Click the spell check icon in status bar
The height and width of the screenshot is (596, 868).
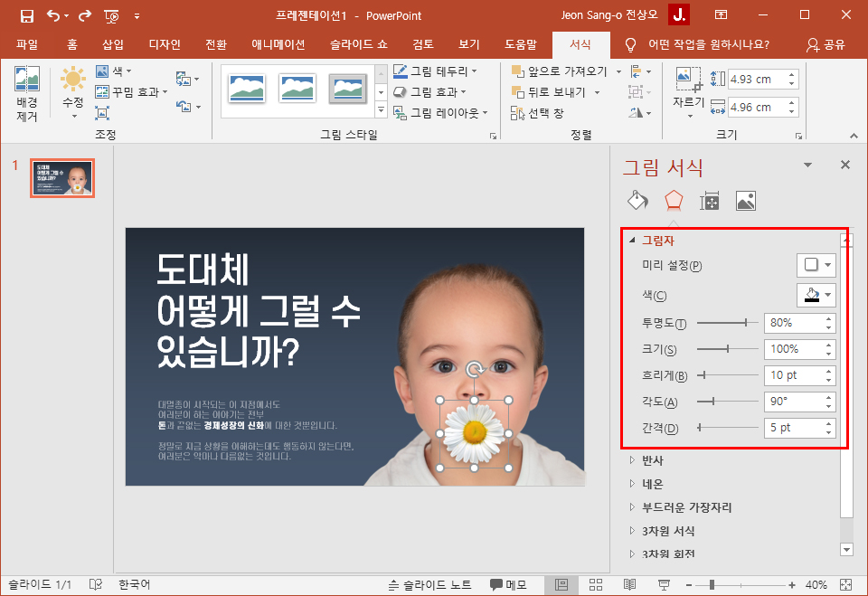click(x=96, y=584)
